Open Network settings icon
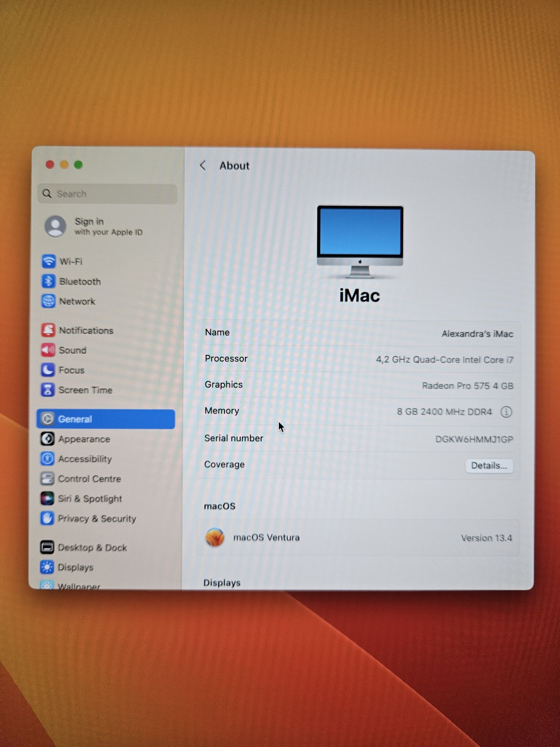 point(49,301)
